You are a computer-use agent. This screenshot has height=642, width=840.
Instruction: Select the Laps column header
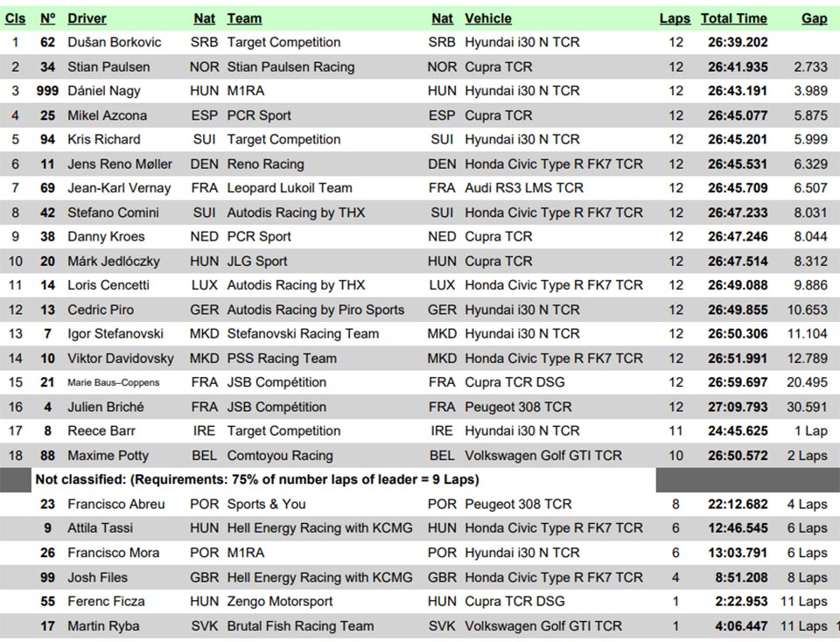[675, 18]
